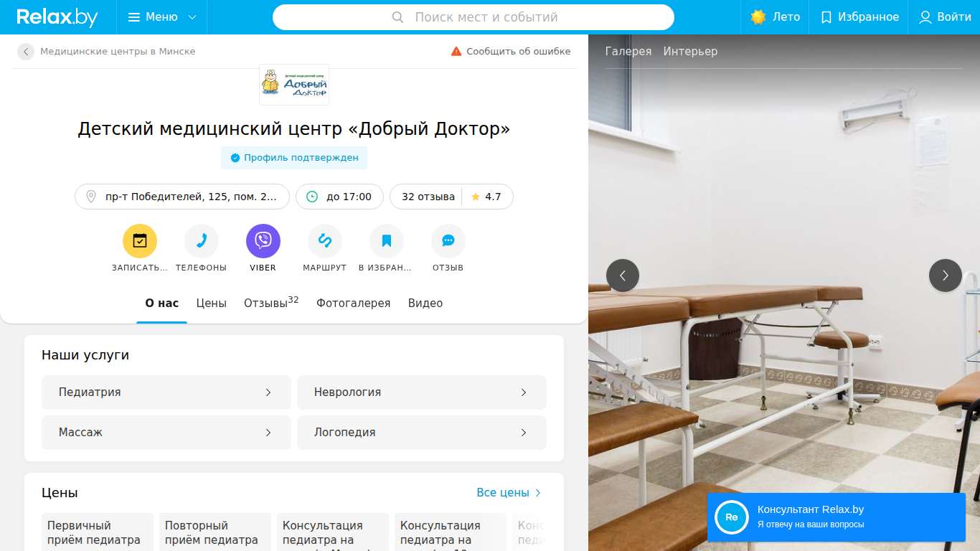Open the Массаж service
This screenshot has height=551, width=980.
click(166, 433)
